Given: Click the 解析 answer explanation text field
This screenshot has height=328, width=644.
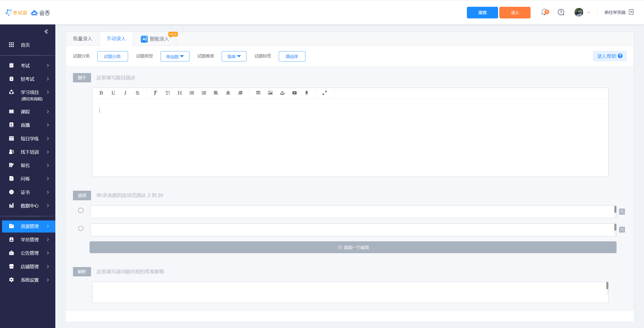Looking at the screenshot, I should pyautogui.click(x=350, y=292).
